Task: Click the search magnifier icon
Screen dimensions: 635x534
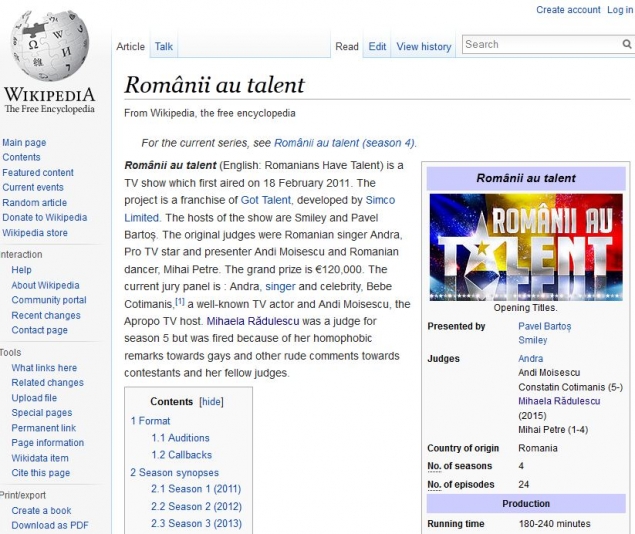Action: pos(627,44)
